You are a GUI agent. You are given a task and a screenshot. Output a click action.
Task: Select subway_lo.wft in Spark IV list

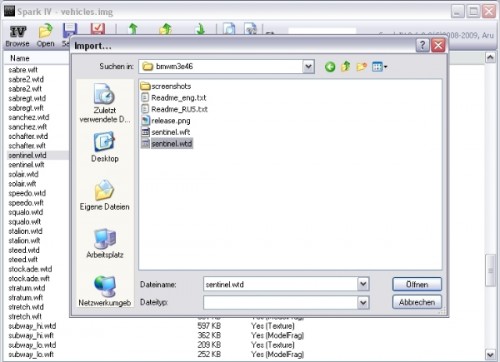click(x=31, y=354)
